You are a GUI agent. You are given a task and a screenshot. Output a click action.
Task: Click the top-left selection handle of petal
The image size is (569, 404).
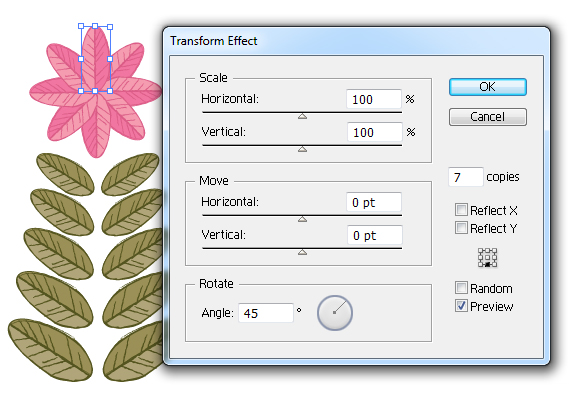tap(81, 26)
